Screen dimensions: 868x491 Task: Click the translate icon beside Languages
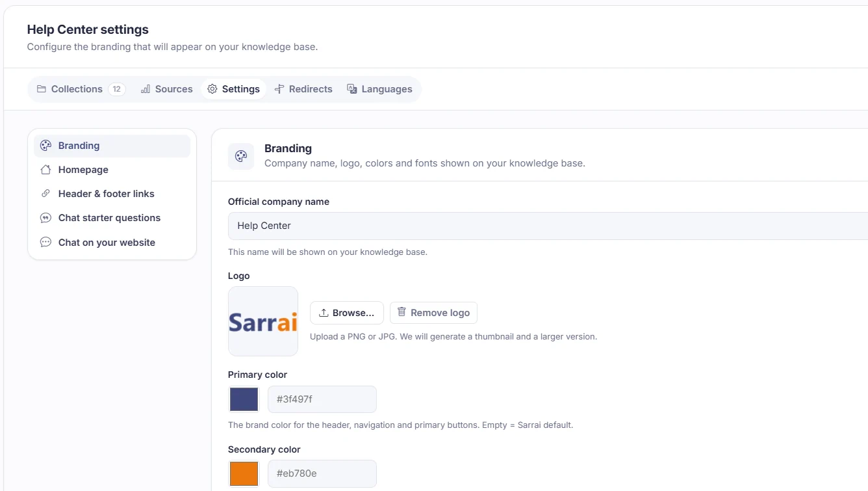[352, 89]
